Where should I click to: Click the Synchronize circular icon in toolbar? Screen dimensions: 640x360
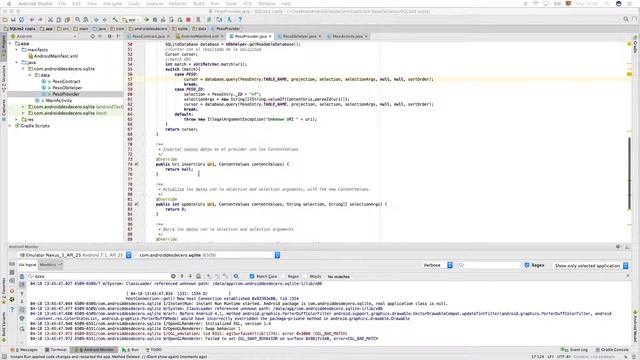tap(21, 20)
